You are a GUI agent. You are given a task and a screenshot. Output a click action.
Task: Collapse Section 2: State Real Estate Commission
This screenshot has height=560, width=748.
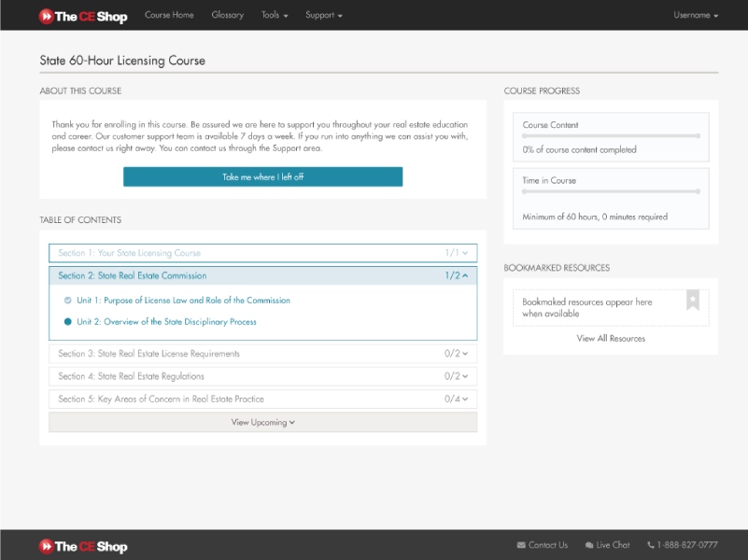pos(261,275)
